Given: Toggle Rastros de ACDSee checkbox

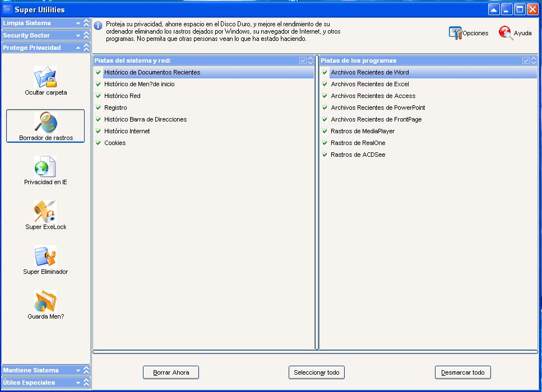Looking at the screenshot, I should click(x=325, y=155).
